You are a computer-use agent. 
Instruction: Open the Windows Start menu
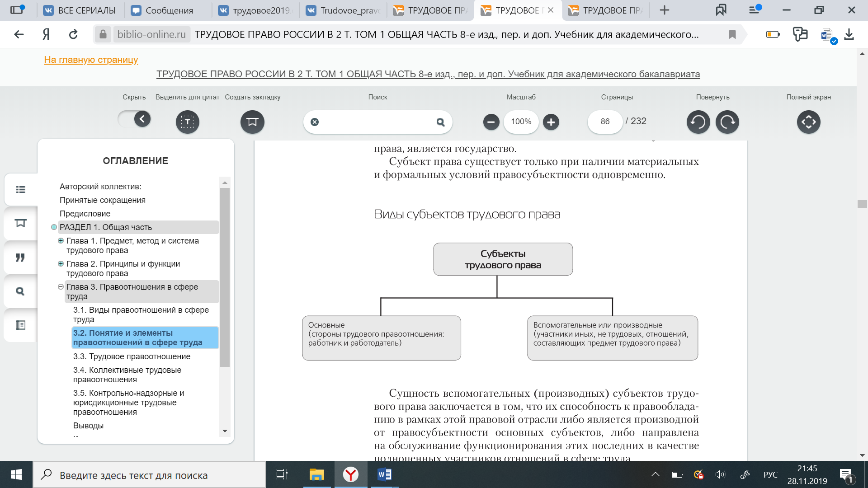pyautogui.click(x=16, y=474)
